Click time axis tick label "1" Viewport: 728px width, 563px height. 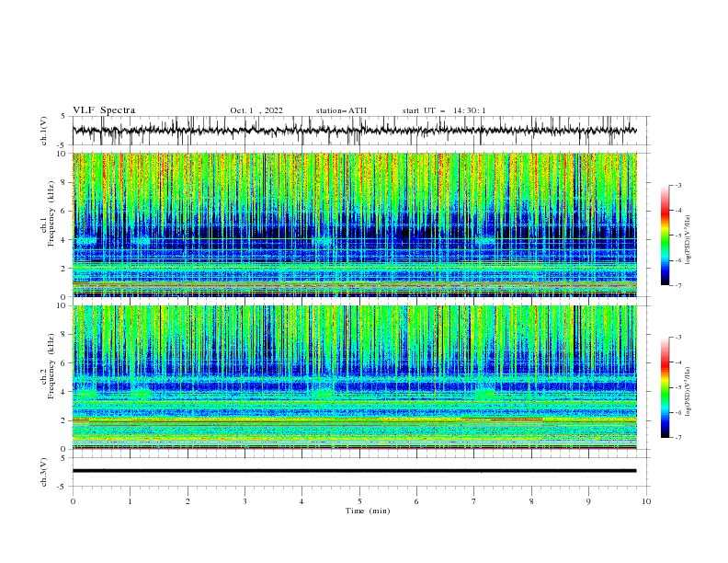coord(130,501)
